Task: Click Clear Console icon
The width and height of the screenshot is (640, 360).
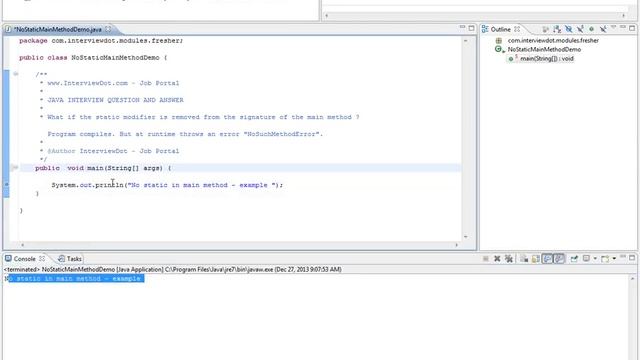Action: pos(524,259)
